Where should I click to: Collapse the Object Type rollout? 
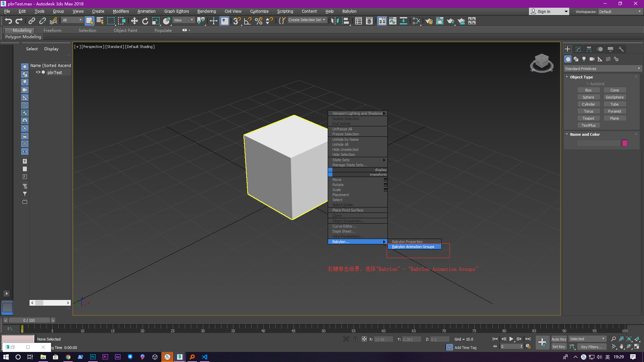(581, 77)
